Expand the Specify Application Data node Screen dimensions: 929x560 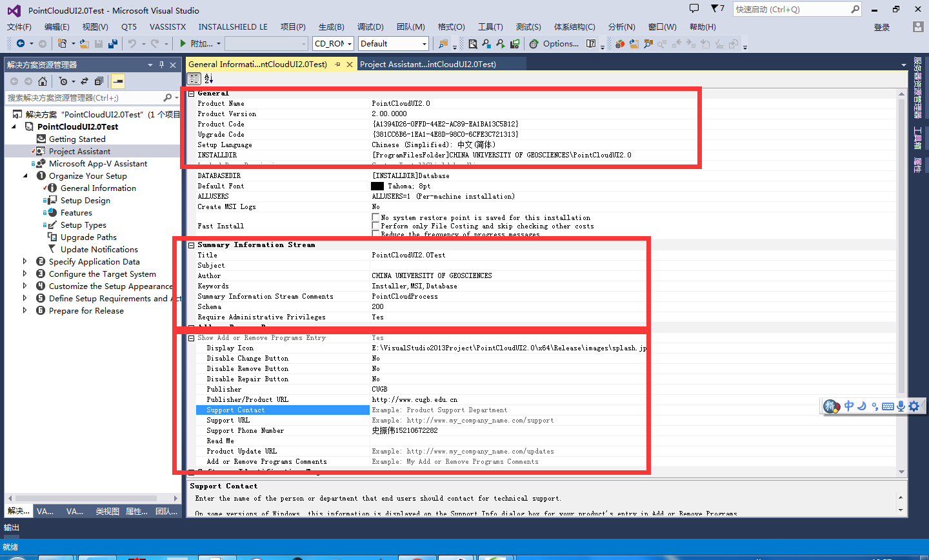coord(25,261)
